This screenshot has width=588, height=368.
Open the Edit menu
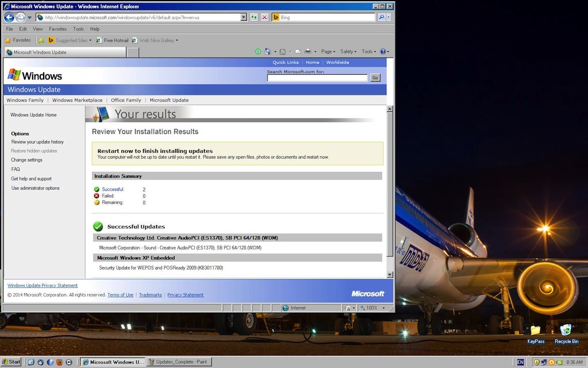point(23,29)
